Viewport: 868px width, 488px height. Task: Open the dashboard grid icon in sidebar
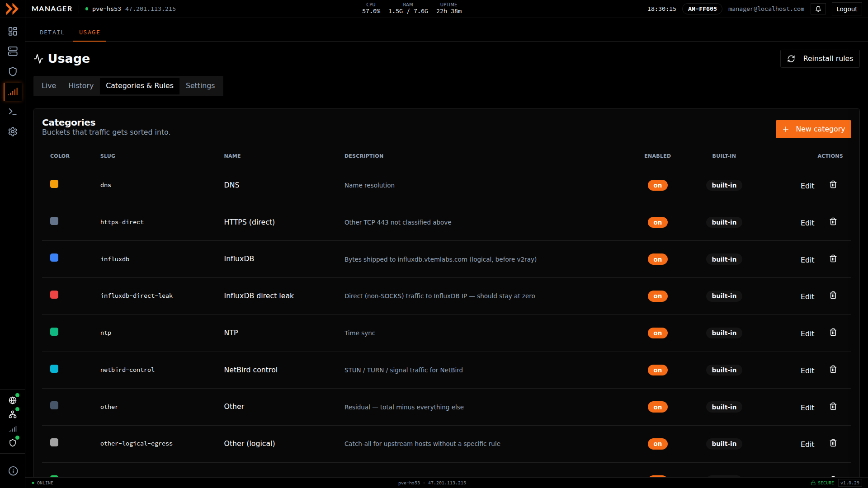[x=13, y=31]
